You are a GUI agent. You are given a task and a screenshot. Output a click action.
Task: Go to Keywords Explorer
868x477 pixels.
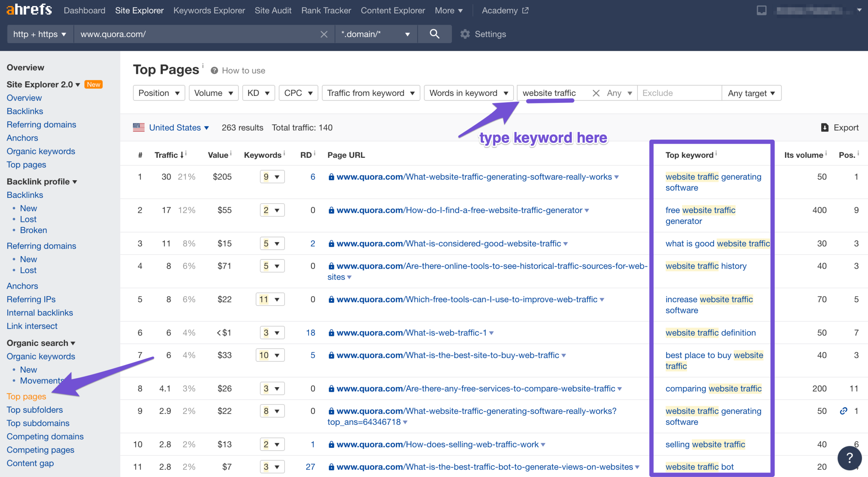pyautogui.click(x=209, y=11)
